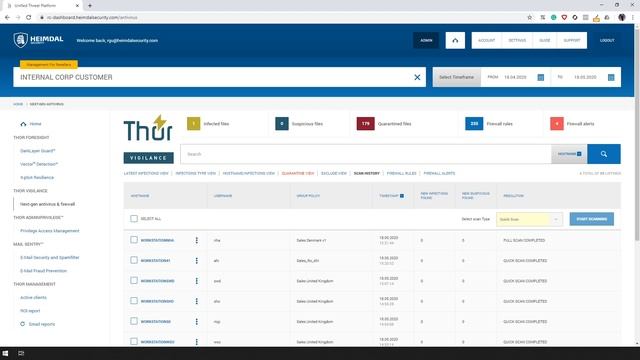
Task: Click the browser address bar
Action: click(x=282, y=18)
